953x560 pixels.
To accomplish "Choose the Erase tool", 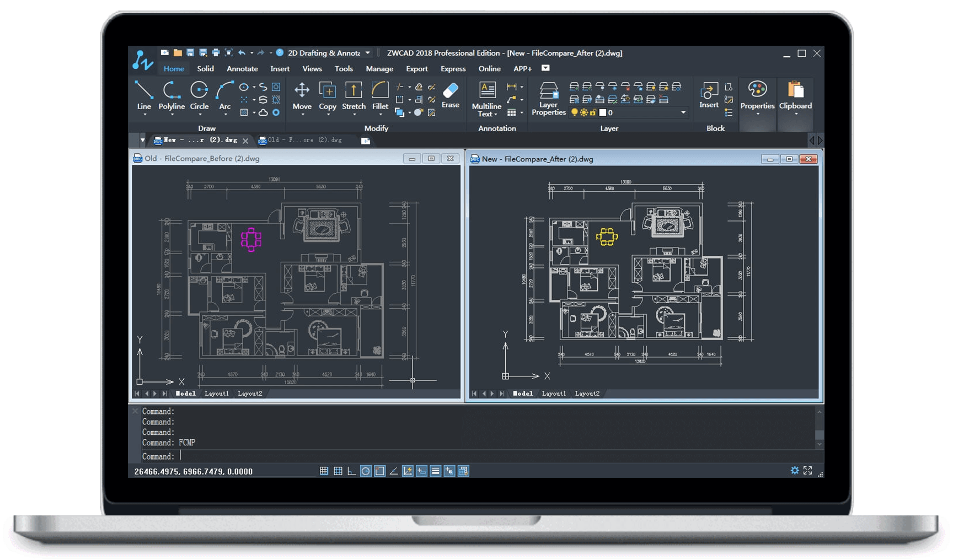I will [450, 94].
